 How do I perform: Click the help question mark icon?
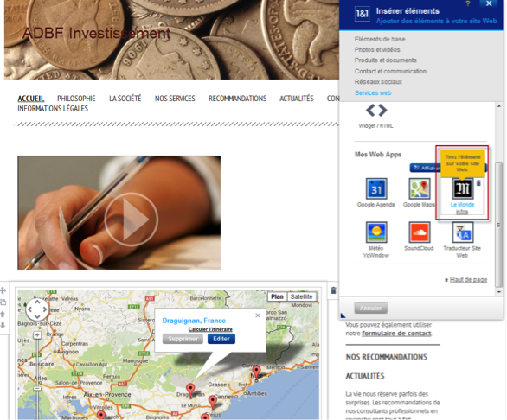click(x=467, y=3)
